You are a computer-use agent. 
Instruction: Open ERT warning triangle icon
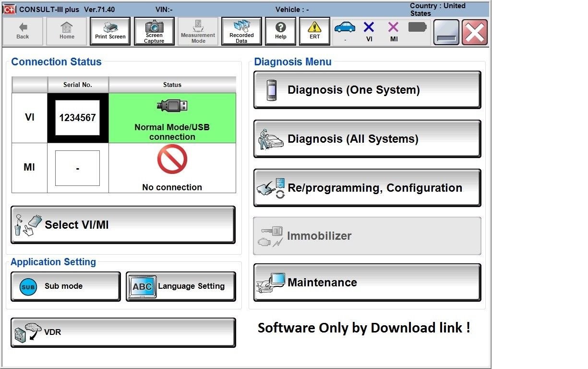tap(314, 31)
